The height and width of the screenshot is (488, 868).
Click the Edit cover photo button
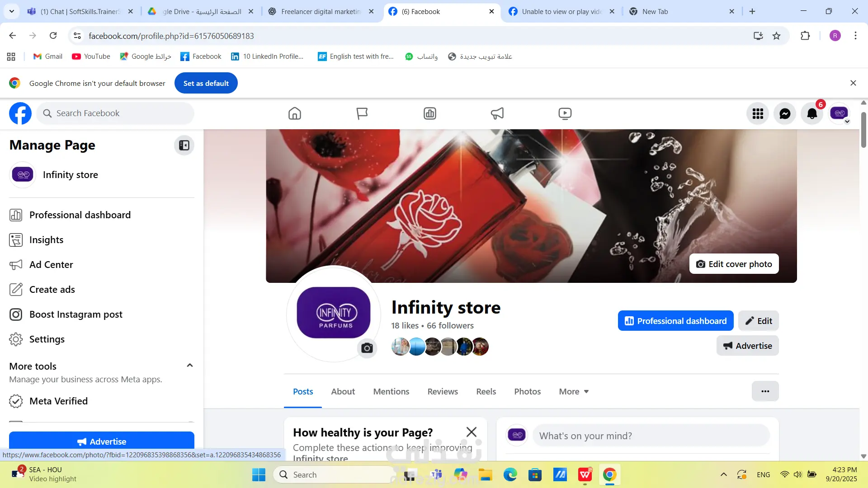pyautogui.click(x=734, y=264)
